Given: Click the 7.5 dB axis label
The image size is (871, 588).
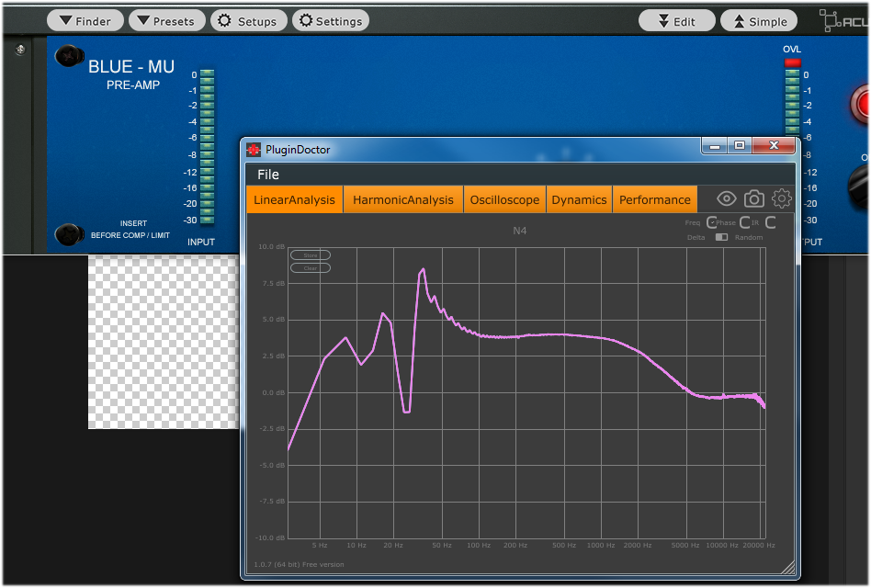Looking at the screenshot, I should (x=274, y=283).
